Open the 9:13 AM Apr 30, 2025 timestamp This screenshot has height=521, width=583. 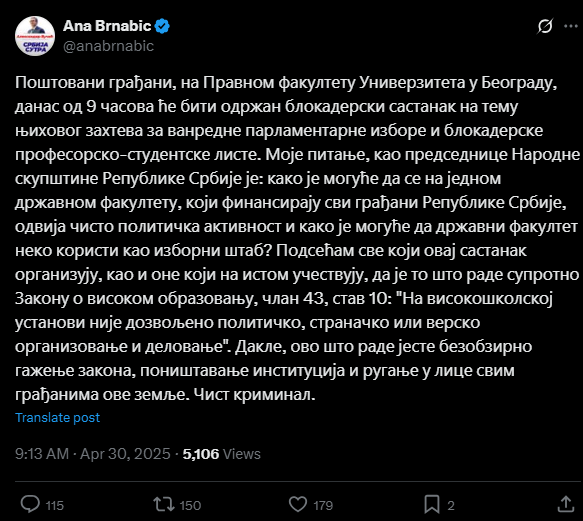tap(93, 454)
